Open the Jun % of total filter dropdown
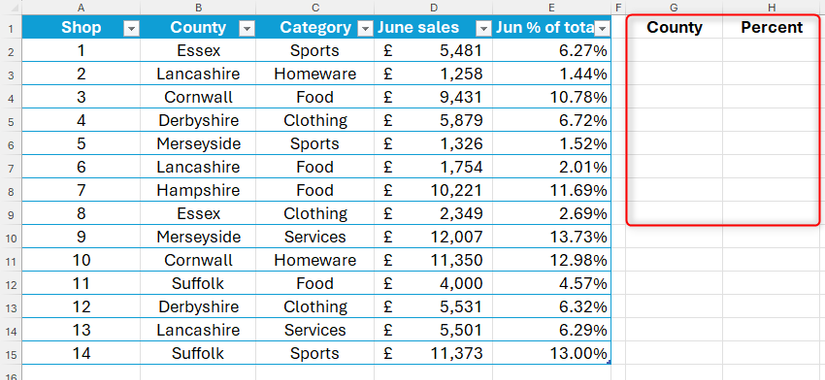Viewport: 825px width, 380px height. pyautogui.click(x=602, y=29)
